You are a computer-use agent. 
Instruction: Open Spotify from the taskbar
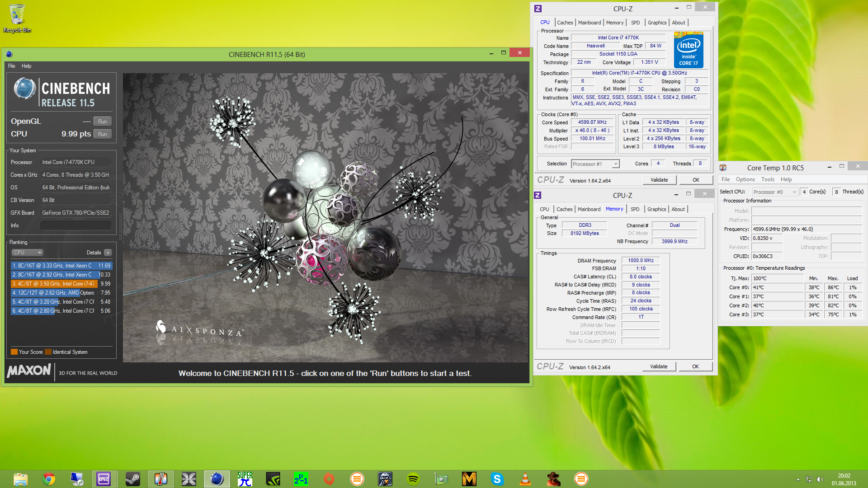(413, 479)
